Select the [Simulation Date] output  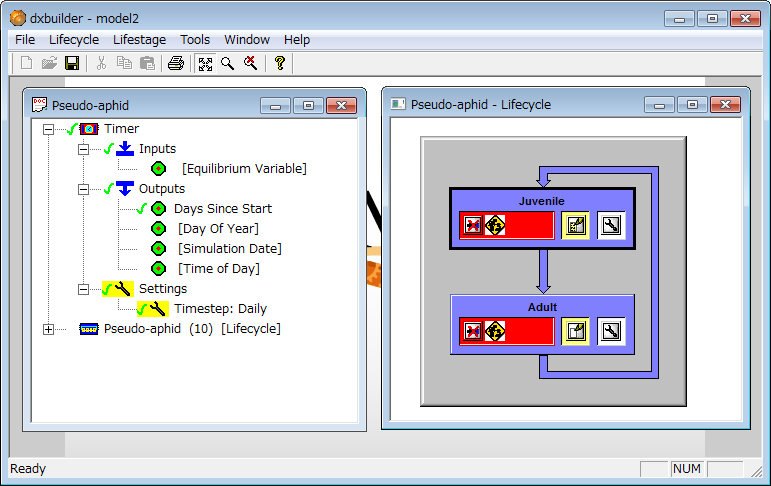(x=230, y=249)
